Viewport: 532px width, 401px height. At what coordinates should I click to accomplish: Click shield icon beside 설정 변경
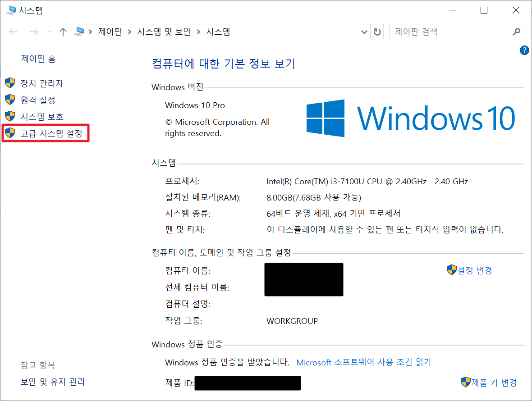[x=452, y=270]
